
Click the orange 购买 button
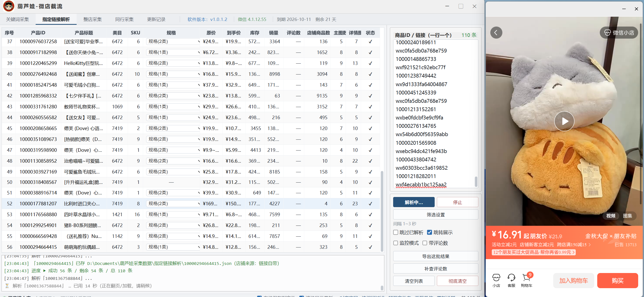pyautogui.click(x=617, y=281)
